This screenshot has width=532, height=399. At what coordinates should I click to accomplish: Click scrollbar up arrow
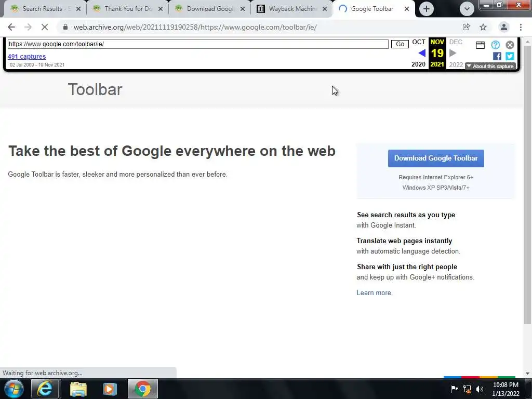click(528, 42)
